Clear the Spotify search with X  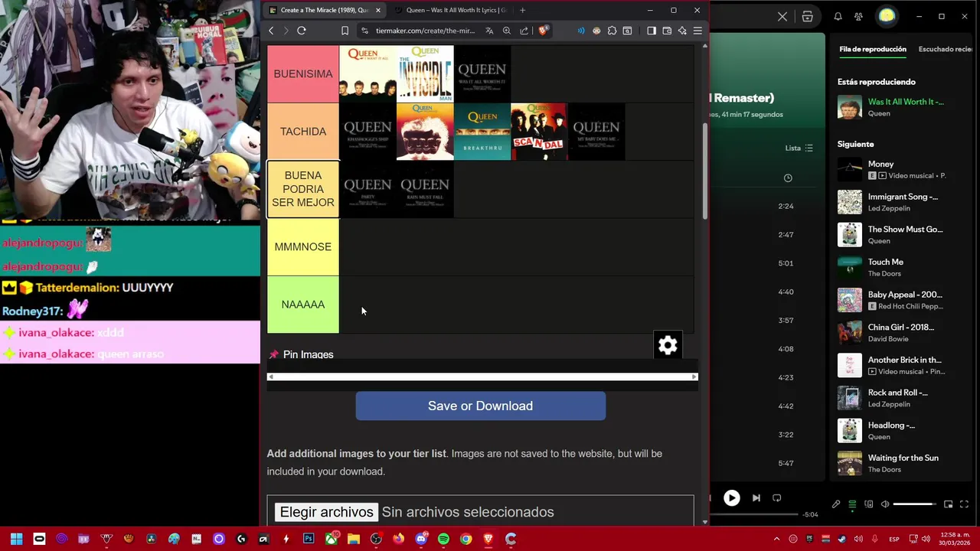(782, 16)
